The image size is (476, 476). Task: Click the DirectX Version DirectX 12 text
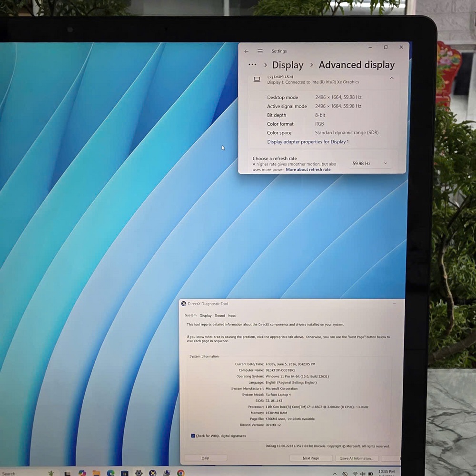(273, 425)
